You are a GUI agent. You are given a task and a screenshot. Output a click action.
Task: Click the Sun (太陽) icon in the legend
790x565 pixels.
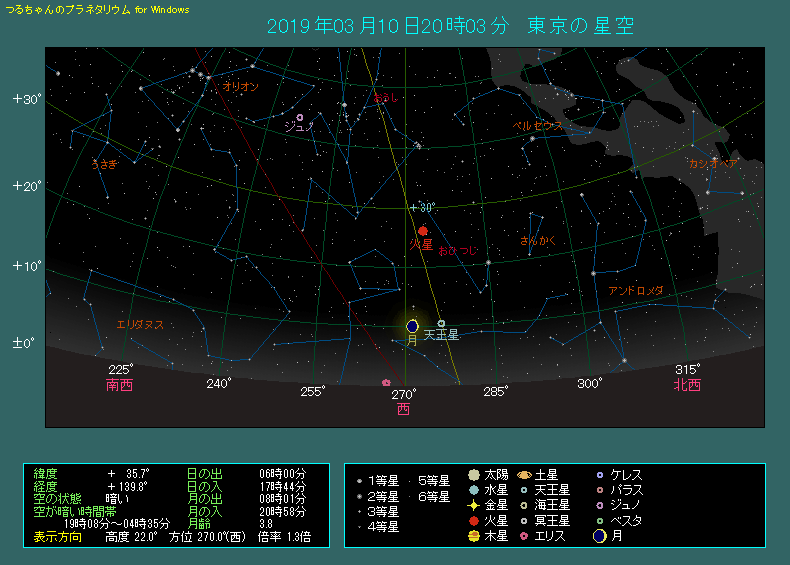click(473, 475)
